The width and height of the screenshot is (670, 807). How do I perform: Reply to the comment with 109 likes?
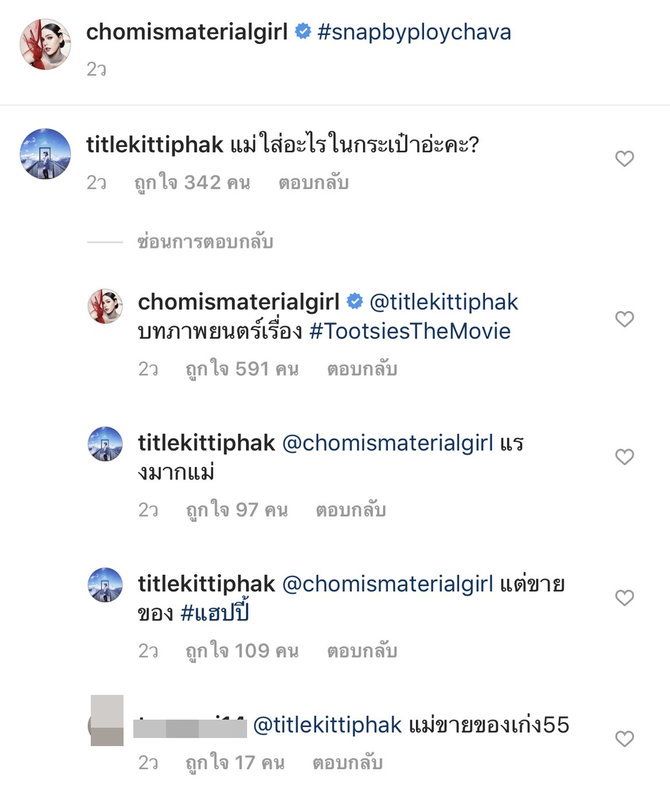coord(362,651)
